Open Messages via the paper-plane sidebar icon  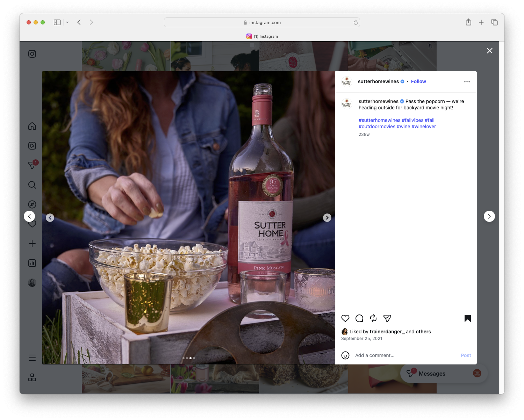[32, 165]
